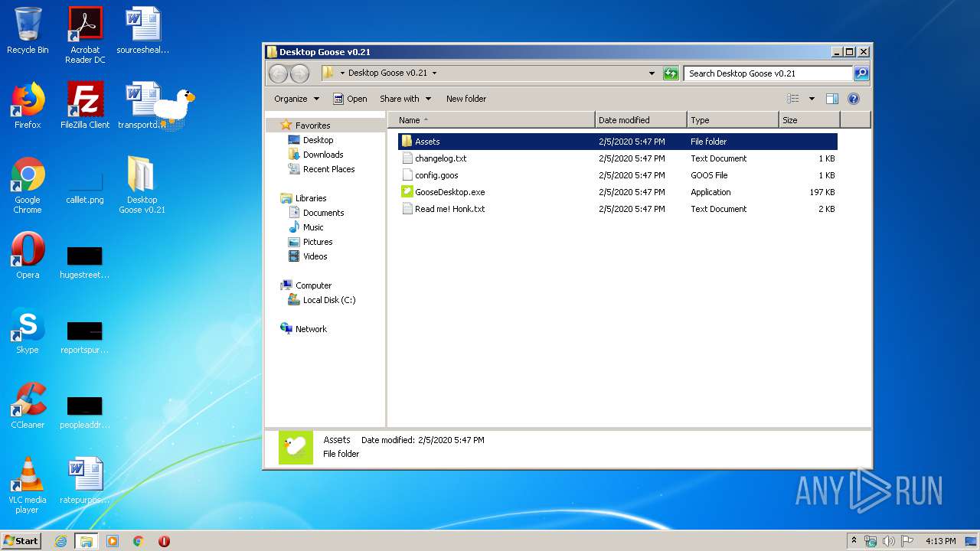Viewport: 980px width, 551px height.
Task: Select the Assets folder row
Action: coord(618,142)
